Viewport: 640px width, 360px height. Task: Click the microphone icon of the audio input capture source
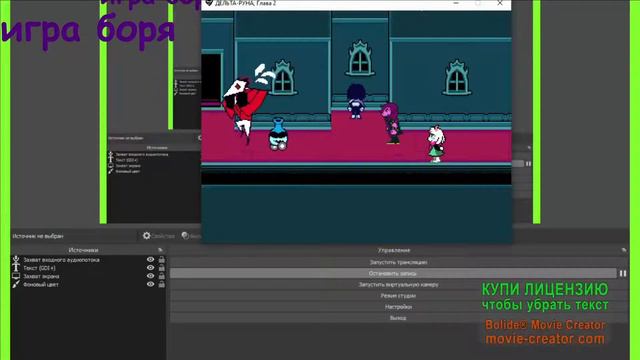[16, 260]
